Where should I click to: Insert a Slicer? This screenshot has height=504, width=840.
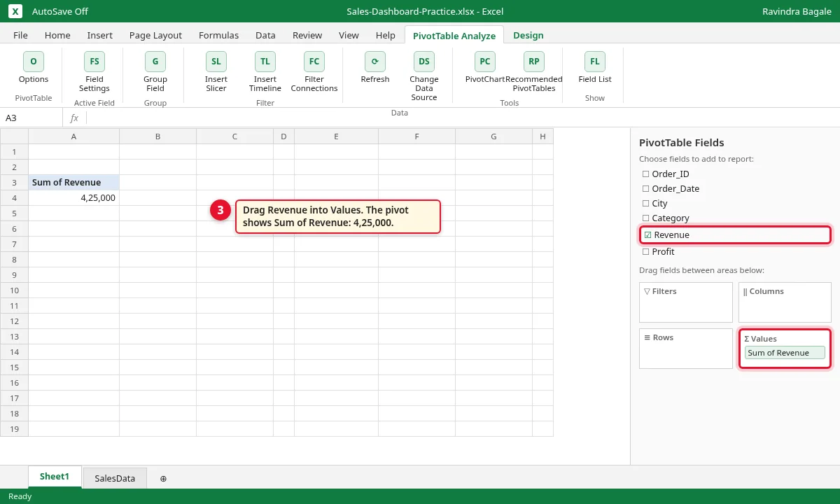point(216,72)
